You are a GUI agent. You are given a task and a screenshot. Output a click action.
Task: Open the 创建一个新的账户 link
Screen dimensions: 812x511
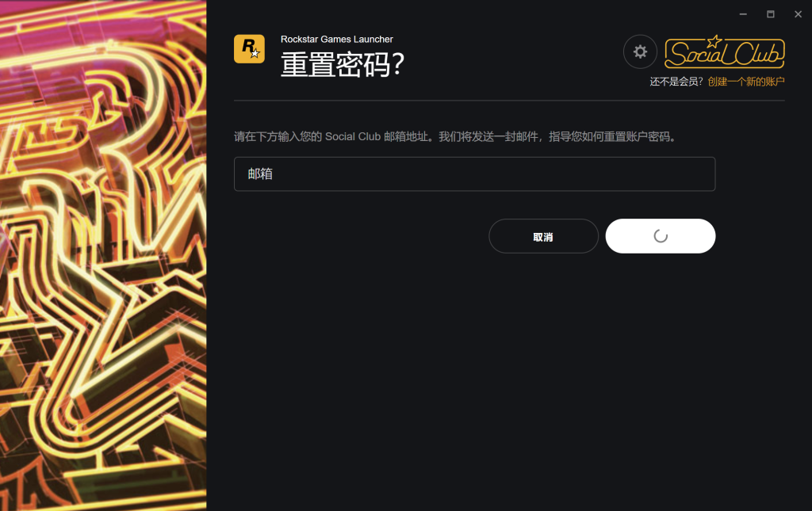click(x=746, y=82)
